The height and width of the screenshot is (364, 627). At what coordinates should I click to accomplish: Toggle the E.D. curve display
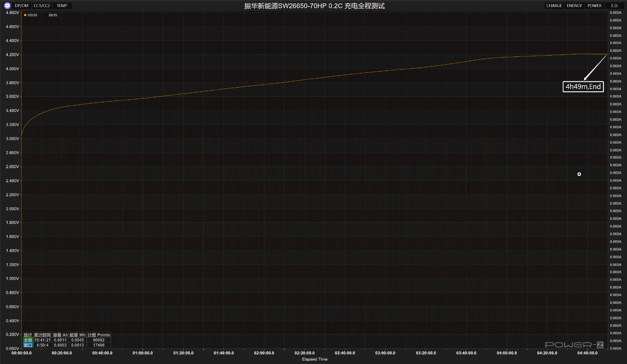pyautogui.click(x=615, y=6)
